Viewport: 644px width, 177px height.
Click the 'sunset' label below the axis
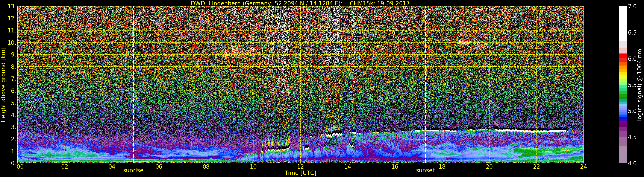(425, 171)
